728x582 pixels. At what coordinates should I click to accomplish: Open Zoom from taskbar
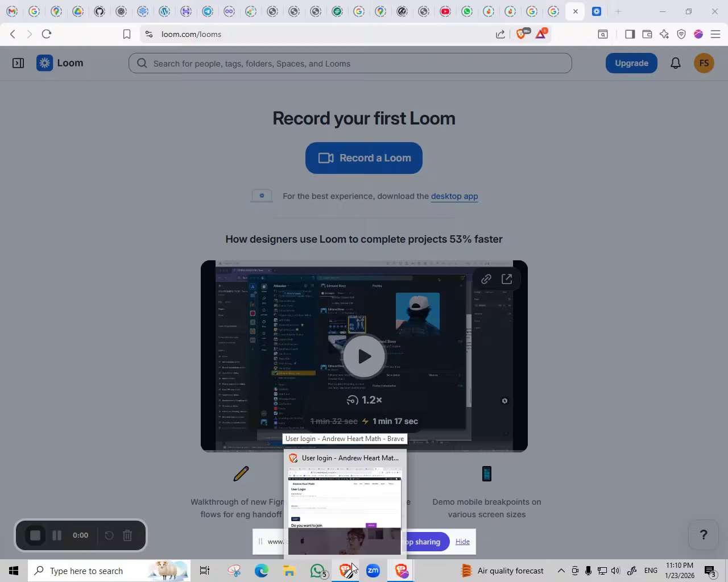(373, 571)
